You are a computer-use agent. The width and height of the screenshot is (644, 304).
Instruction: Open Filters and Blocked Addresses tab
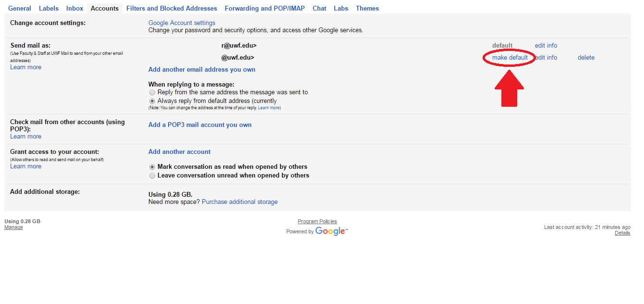click(171, 8)
